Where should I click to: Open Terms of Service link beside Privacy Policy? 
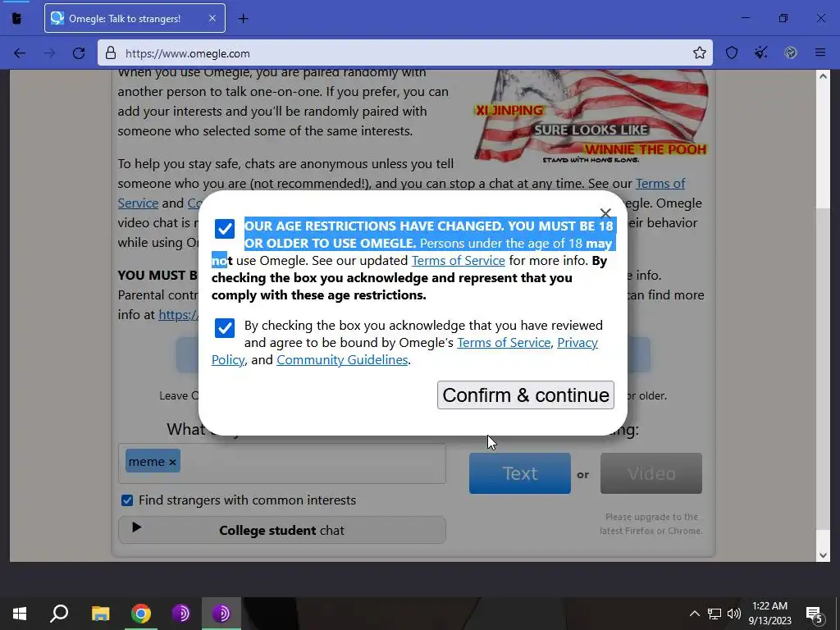(504, 342)
